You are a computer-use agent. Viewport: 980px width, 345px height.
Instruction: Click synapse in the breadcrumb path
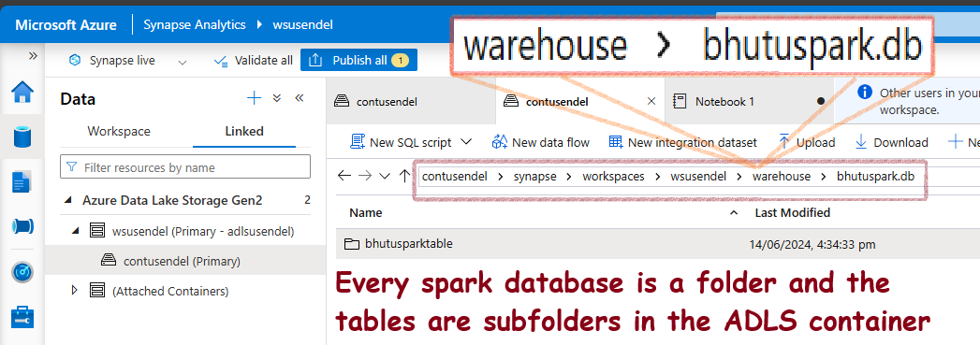pos(535,177)
